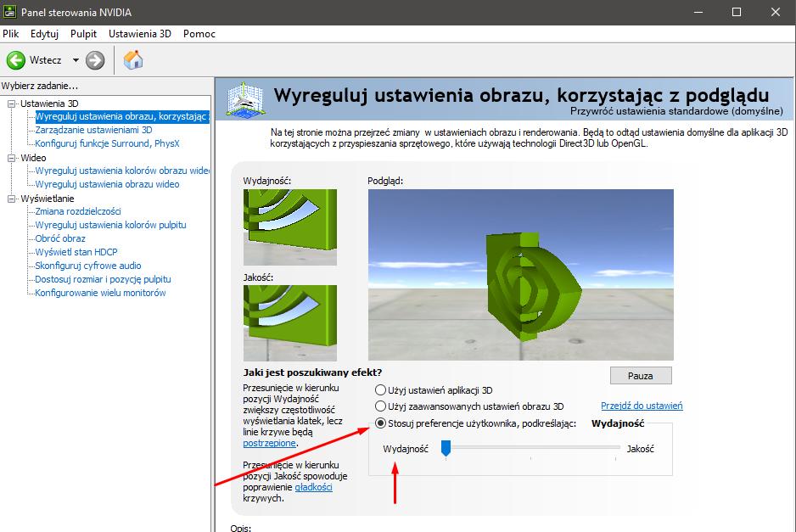Click the 3D settings header icon
This screenshot has width=796, height=532.
(x=246, y=99)
